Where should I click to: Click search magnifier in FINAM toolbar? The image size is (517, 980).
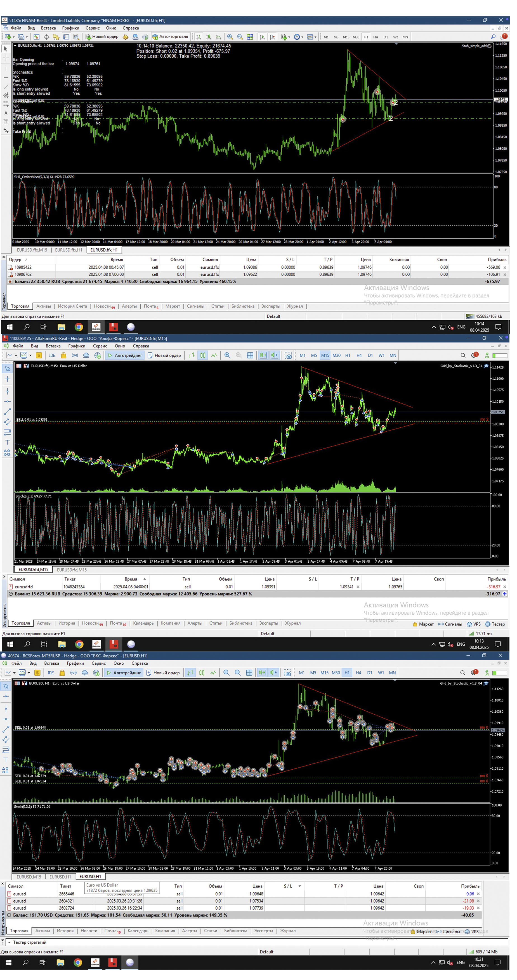click(494, 37)
